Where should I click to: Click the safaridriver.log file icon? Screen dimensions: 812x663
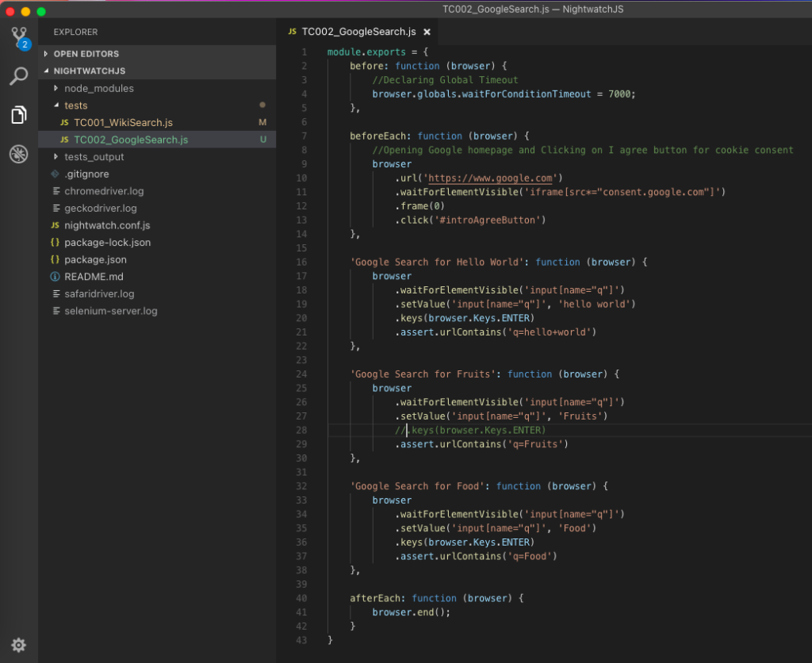(x=56, y=293)
